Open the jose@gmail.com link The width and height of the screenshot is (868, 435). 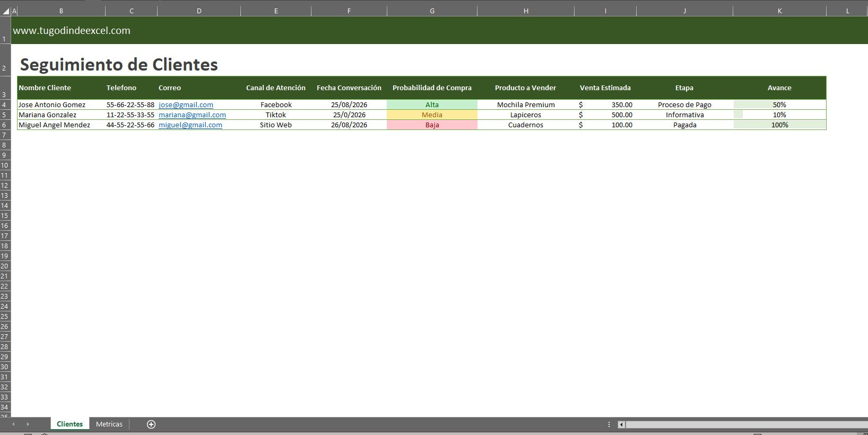tap(186, 105)
